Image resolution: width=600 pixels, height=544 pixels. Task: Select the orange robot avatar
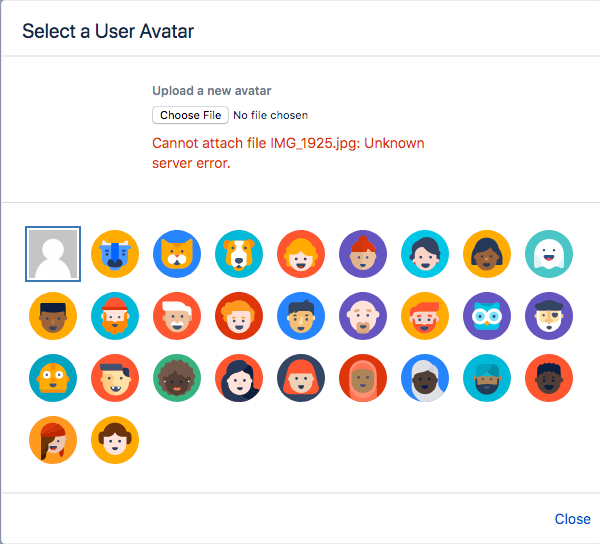(53, 378)
